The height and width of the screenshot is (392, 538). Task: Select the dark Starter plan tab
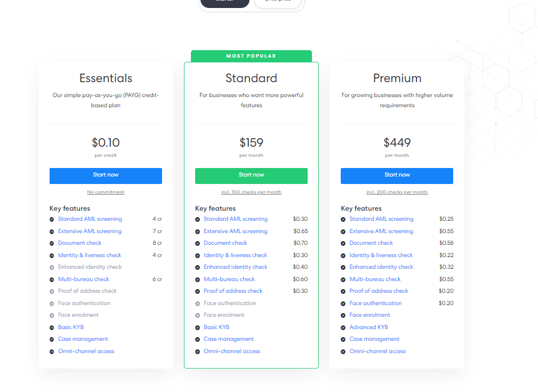coord(224,2)
